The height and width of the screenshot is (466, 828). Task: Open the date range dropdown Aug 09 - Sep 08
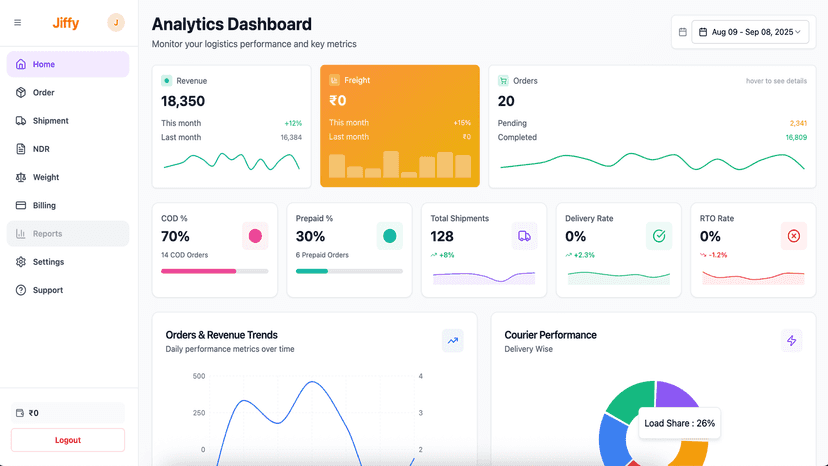750,32
